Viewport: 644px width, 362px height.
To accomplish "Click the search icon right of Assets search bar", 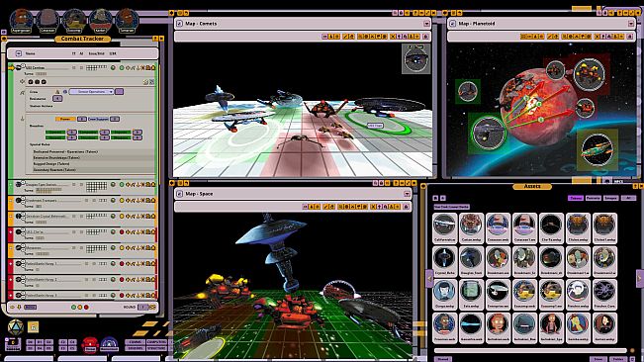I will click(632, 350).
